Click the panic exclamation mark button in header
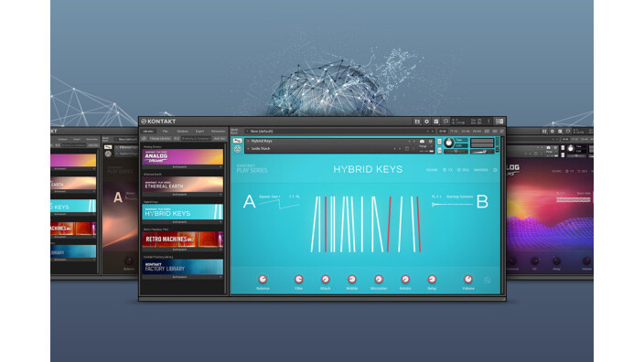Viewport: 644px width, 362px height. tap(488, 122)
